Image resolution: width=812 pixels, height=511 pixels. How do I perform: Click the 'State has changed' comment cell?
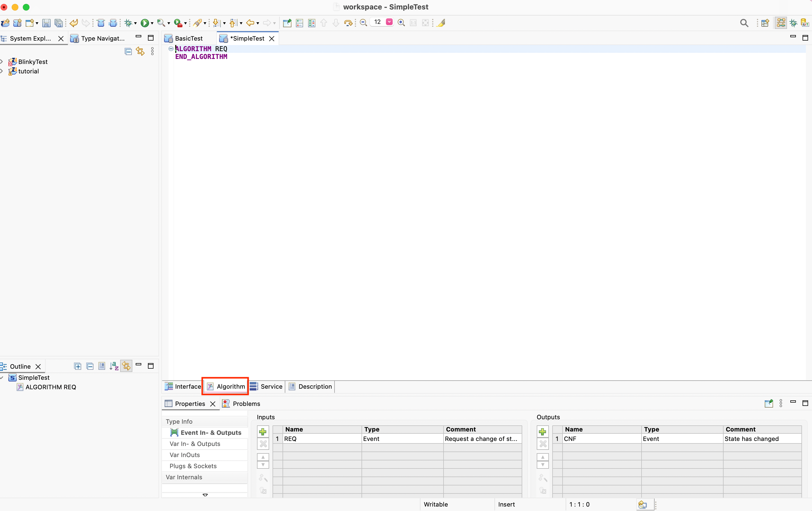click(x=762, y=439)
